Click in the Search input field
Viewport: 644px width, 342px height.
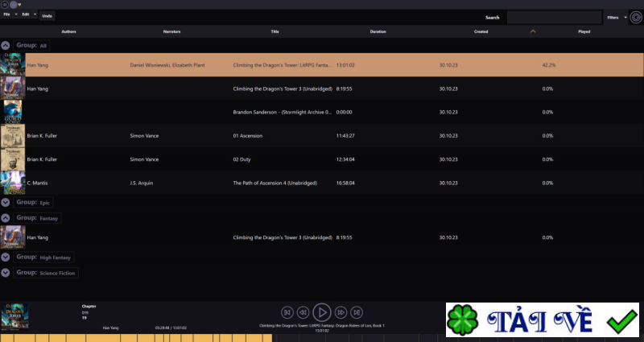[554, 17]
